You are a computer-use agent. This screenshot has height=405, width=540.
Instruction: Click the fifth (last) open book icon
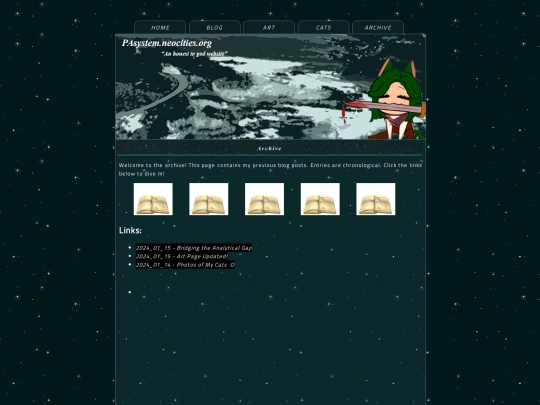pyautogui.click(x=376, y=199)
